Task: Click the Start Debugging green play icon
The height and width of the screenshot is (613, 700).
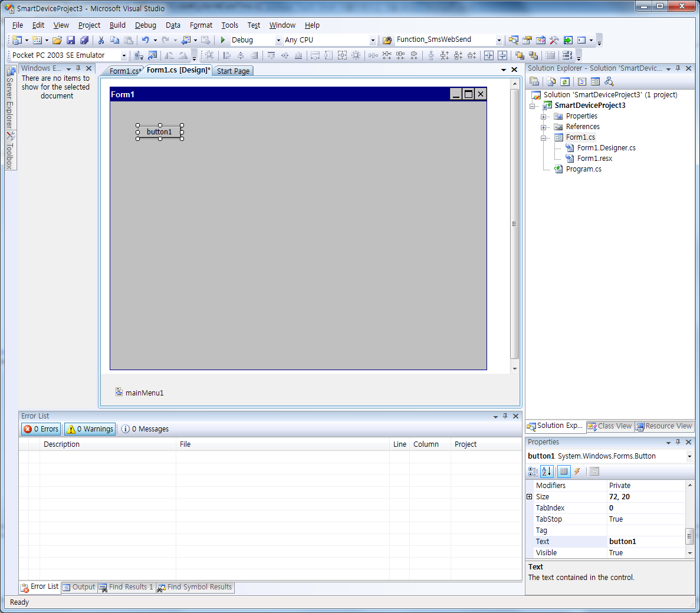Action: (223, 40)
